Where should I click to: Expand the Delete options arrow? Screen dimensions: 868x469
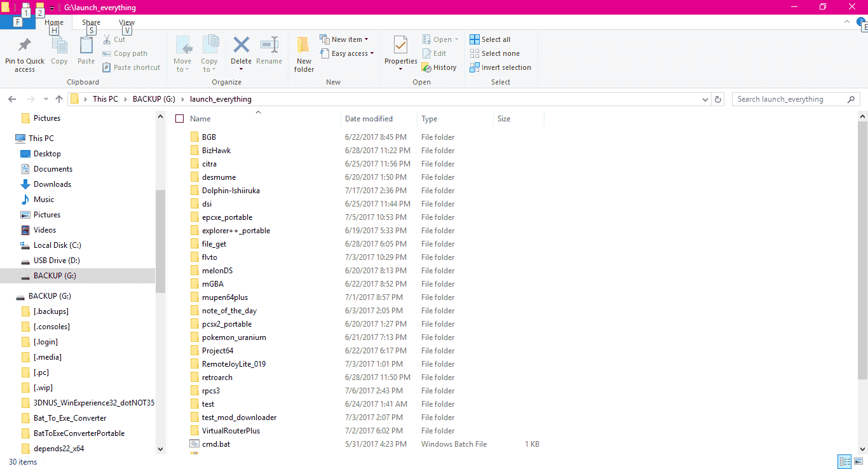(x=241, y=69)
